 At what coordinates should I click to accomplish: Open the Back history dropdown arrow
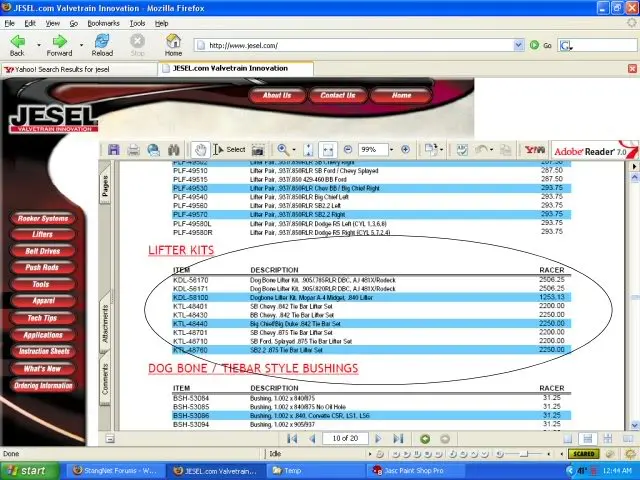[x=39, y=45]
